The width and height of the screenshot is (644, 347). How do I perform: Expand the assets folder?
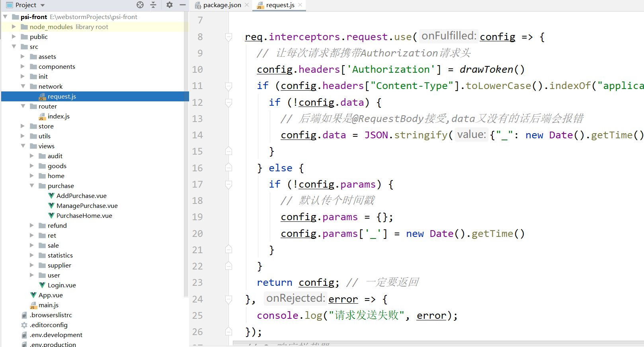23,56
